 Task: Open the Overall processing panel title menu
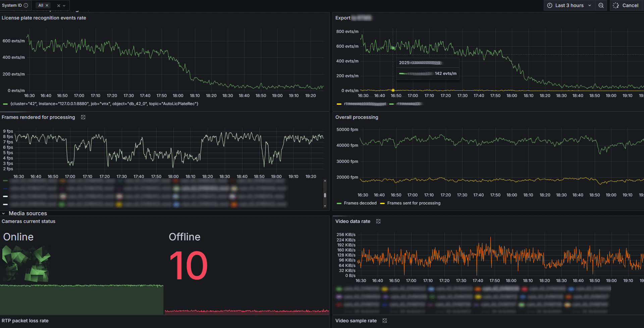click(x=357, y=117)
